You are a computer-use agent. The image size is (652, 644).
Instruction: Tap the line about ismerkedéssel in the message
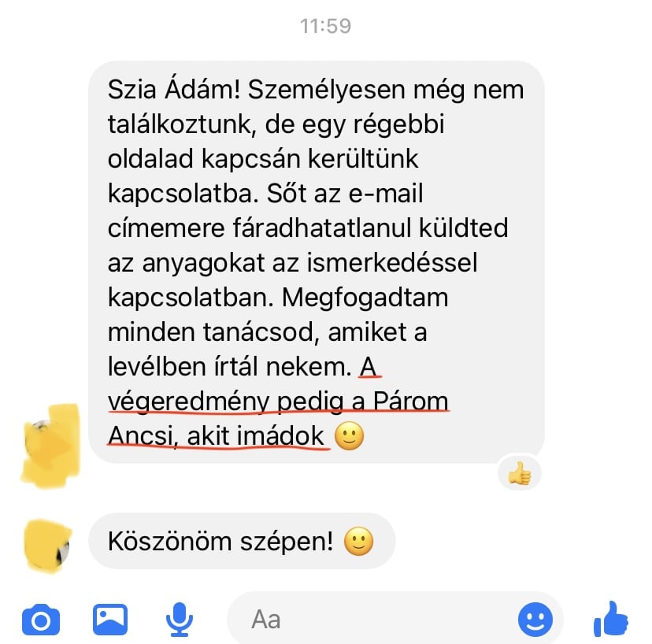tap(292, 263)
